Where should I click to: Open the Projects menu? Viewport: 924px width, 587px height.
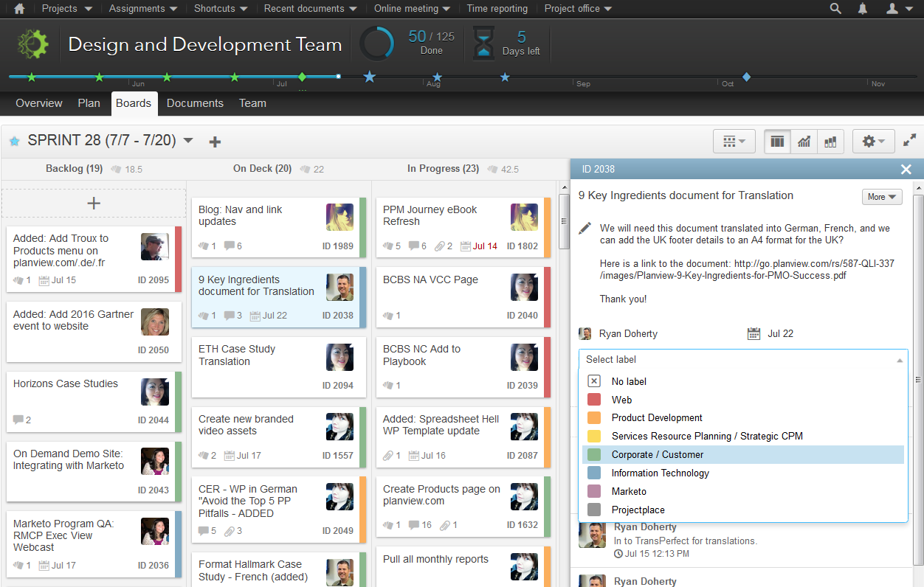(x=67, y=9)
